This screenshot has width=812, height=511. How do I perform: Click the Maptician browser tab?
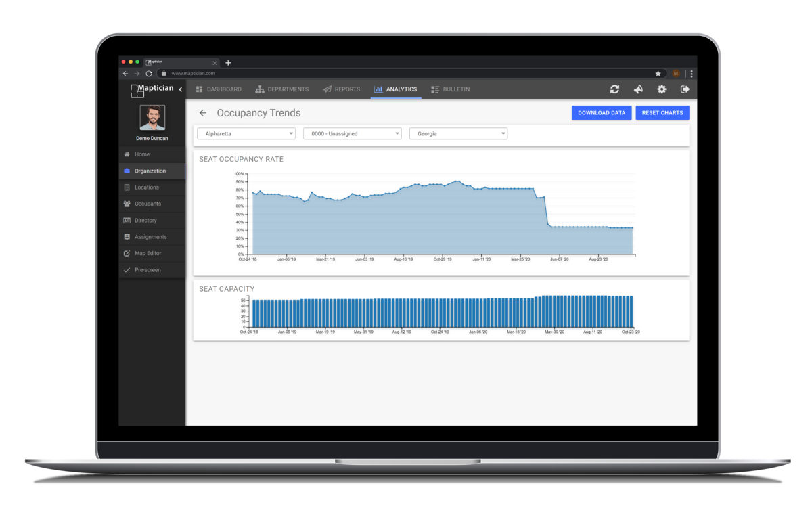click(x=180, y=62)
